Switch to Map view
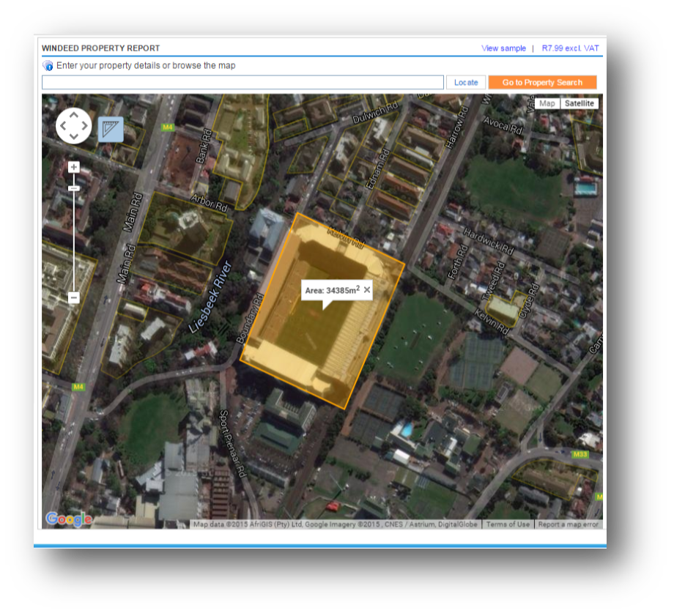Viewport: 674px width, 616px height. (547, 103)
